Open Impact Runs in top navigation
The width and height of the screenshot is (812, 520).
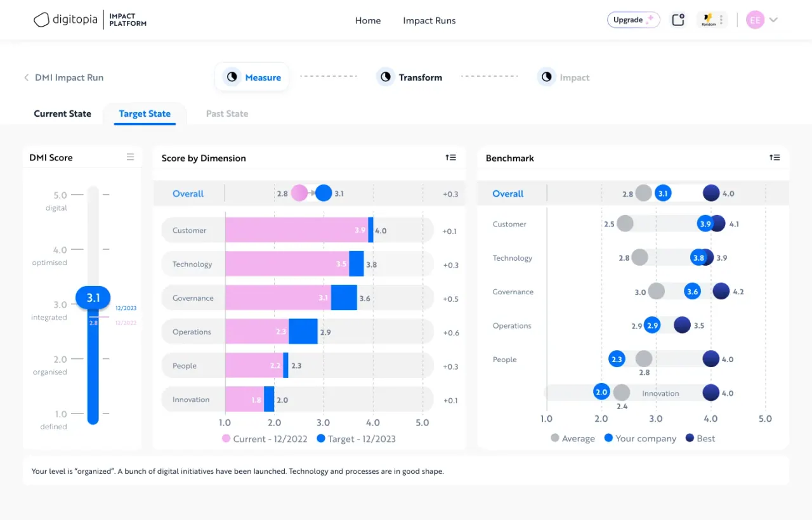click(x=429, y=20)
